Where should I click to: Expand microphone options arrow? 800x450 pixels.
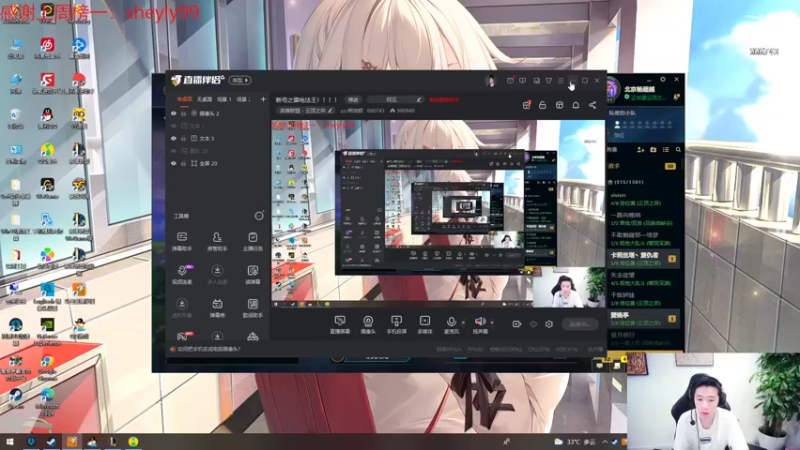(x=463, y=322)
